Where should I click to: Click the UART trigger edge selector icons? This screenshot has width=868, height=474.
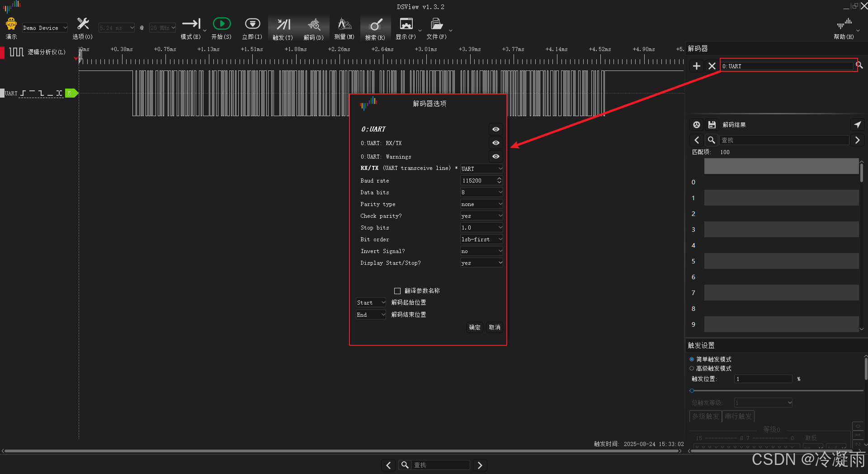(41, 93)
